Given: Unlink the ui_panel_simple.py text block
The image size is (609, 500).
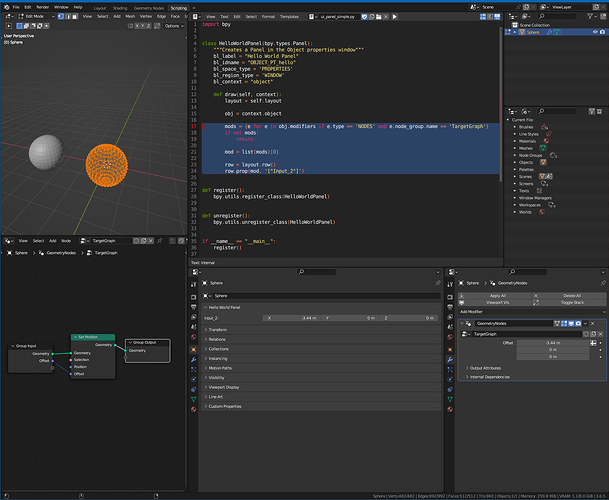Looking at the screenshot, I should [386, 17].
